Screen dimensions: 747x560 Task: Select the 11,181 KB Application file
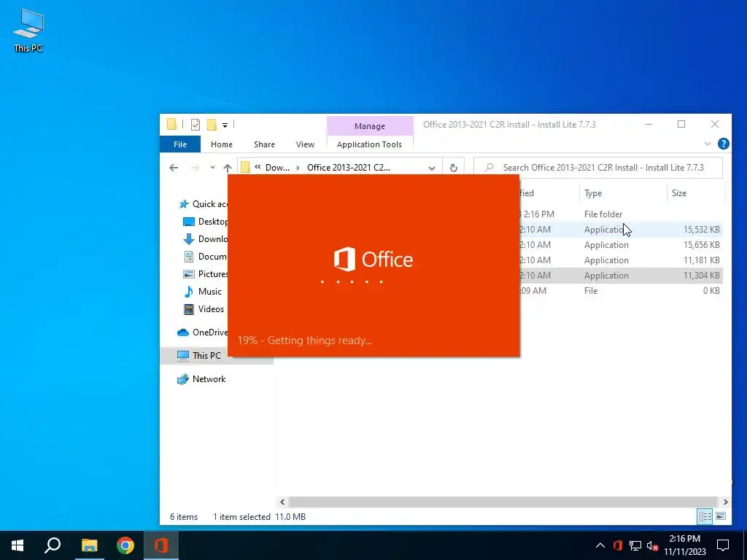coord(619,260)
